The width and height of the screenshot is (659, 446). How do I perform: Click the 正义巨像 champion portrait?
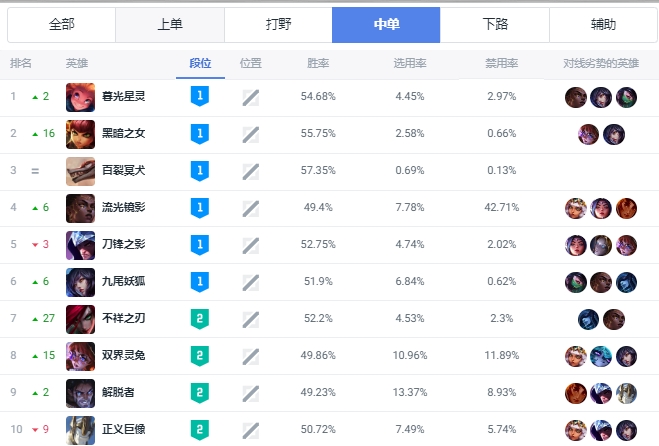tap(81, 430)
